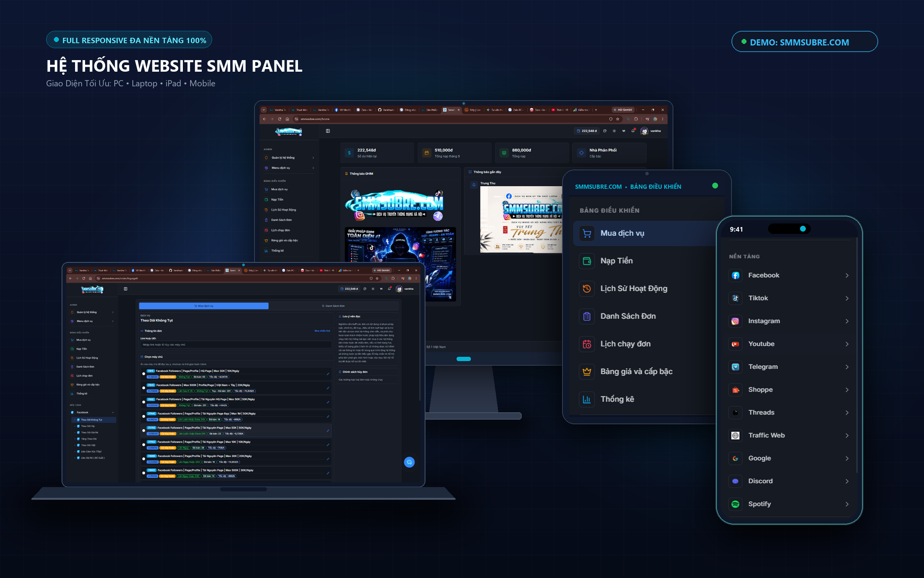Tap the Mua dịch vụ cart icon on the tablet

(x=587, y=233)
